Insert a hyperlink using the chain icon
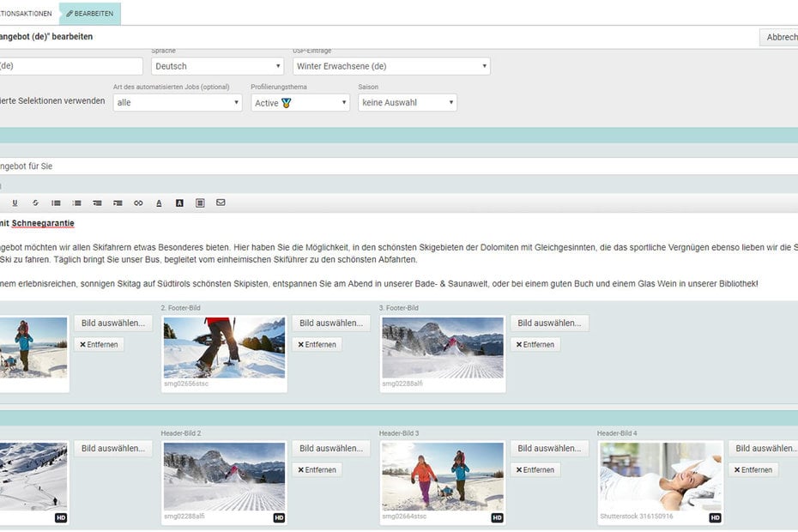The height and width of the screenshot is (532, 798). point(138,203)
